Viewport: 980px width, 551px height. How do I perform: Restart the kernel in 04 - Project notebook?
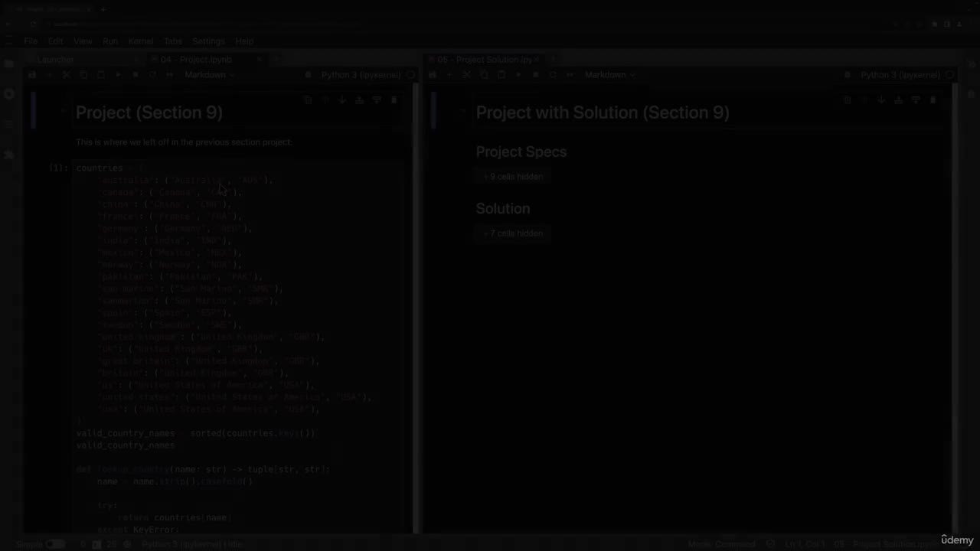[x=152, y=75]
